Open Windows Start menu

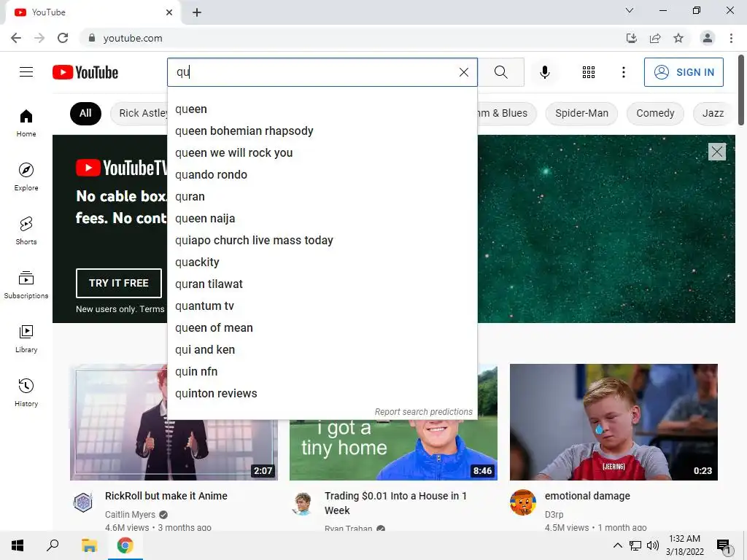(x=18, y=545)
